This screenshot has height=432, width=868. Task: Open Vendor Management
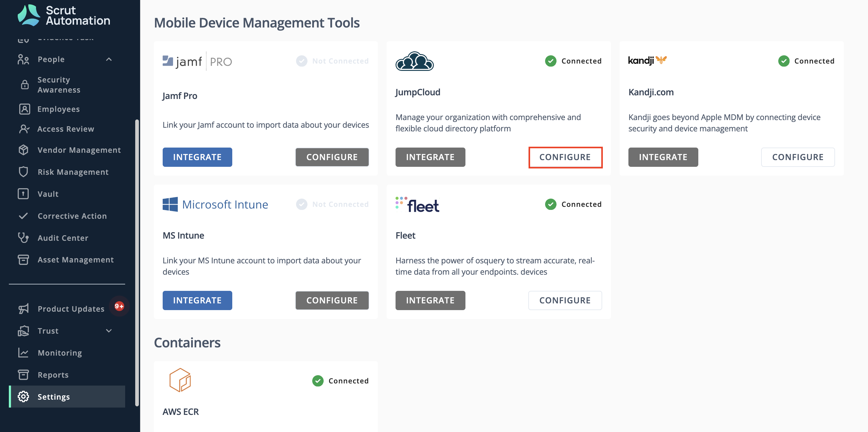coord(79,150)
